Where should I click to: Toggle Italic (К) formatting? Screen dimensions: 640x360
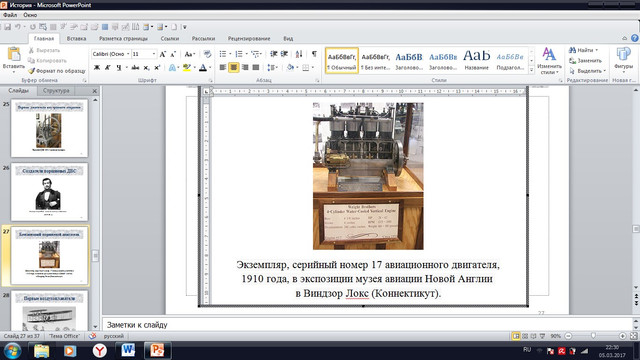108,67
